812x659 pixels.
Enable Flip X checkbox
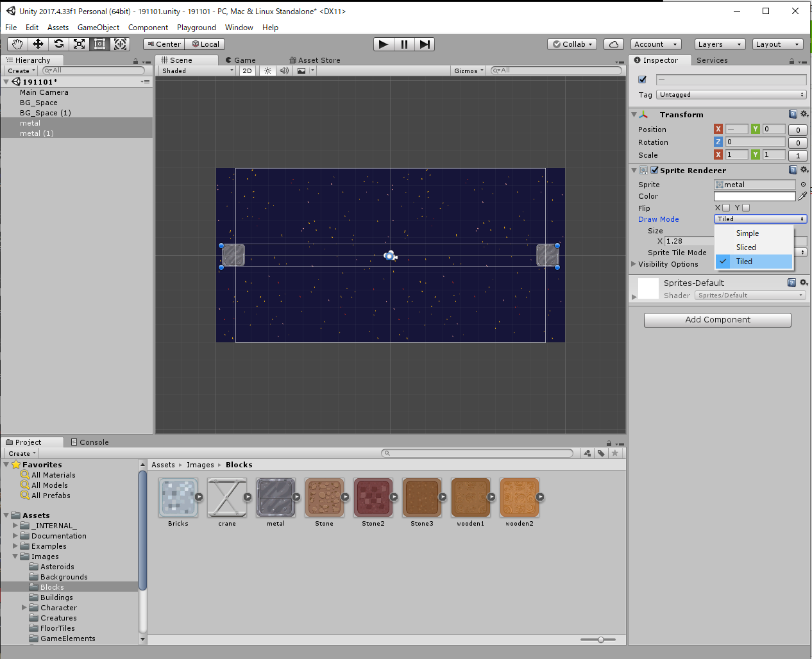726,208
